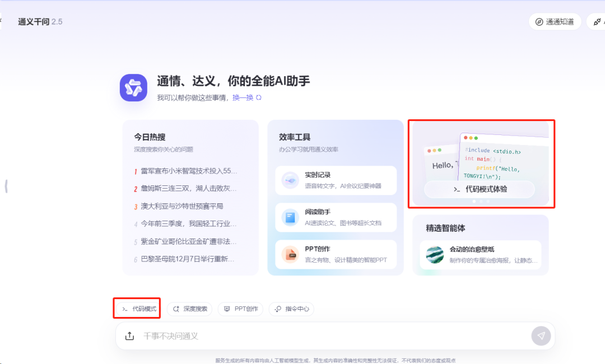This screenshot has height=364, width=605.
Task: Focus the 千事不决问通义 input field
Action: 335,336
